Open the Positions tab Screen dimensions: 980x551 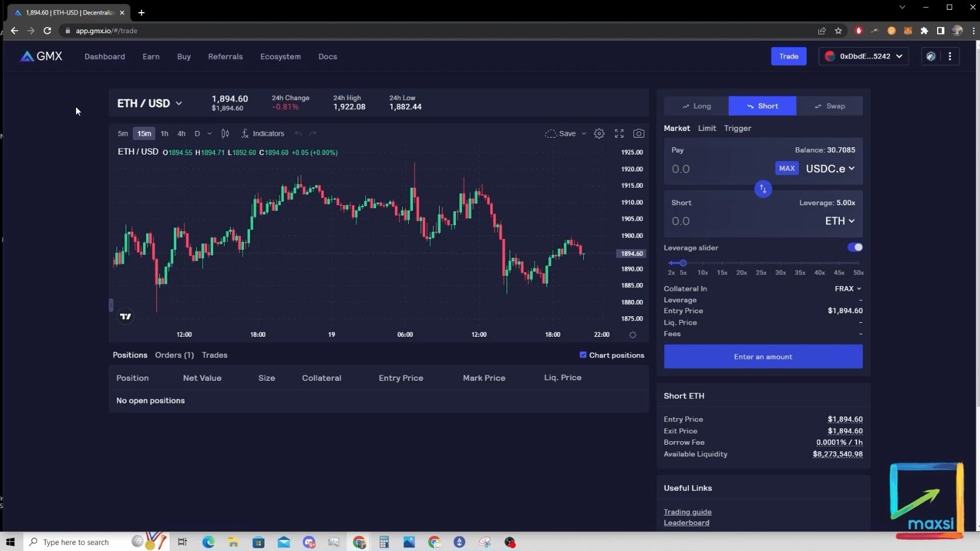[130, 355]
